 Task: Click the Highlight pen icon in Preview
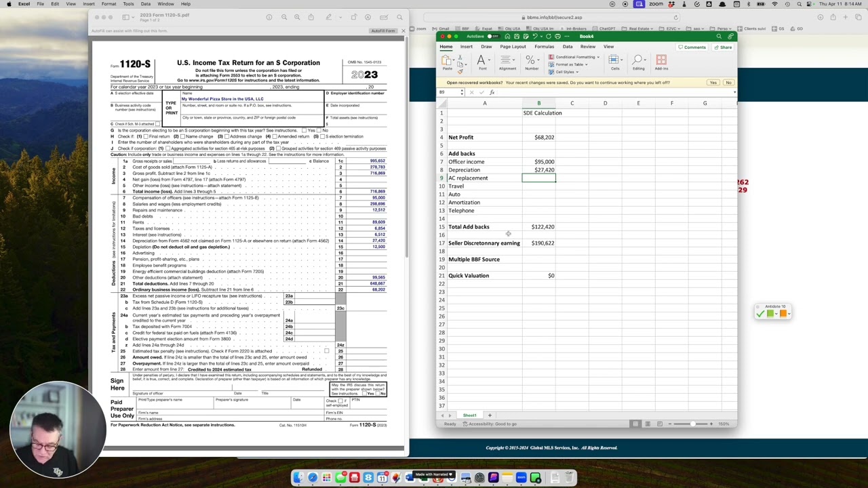pos(329,17)
